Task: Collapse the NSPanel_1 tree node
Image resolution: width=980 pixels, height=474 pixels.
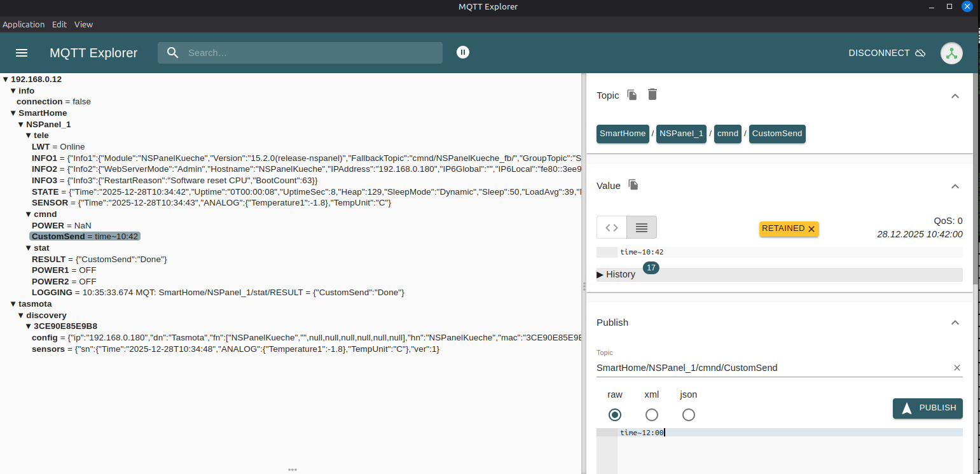Action: (x=21, y=125)
